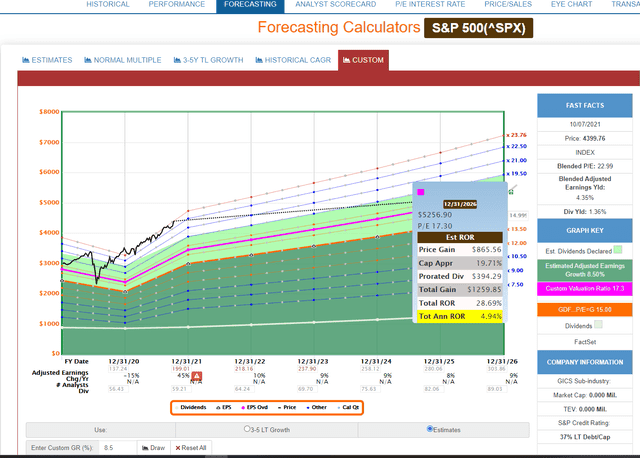Switch to the ESTIMATES calculator

click(x=47, y=60)
